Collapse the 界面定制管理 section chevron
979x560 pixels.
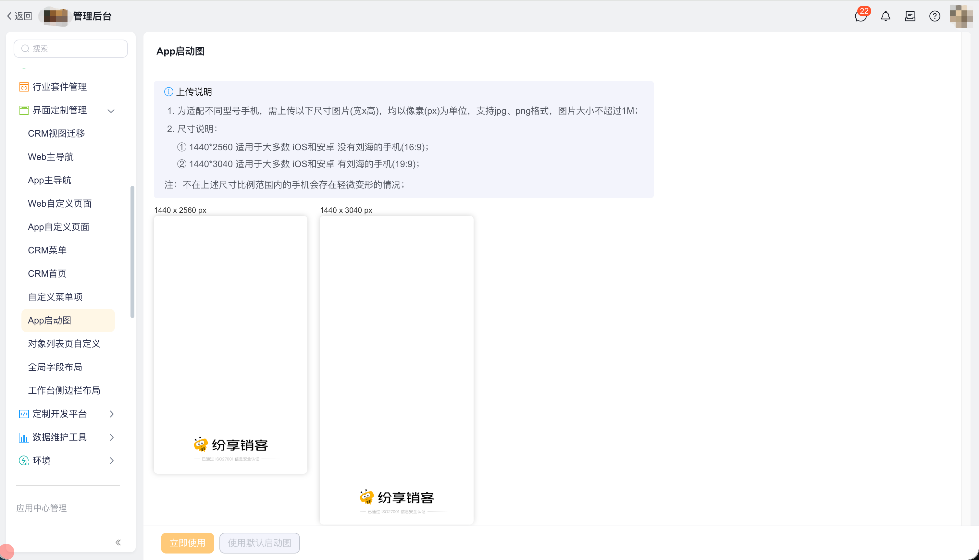coord(111,111)
